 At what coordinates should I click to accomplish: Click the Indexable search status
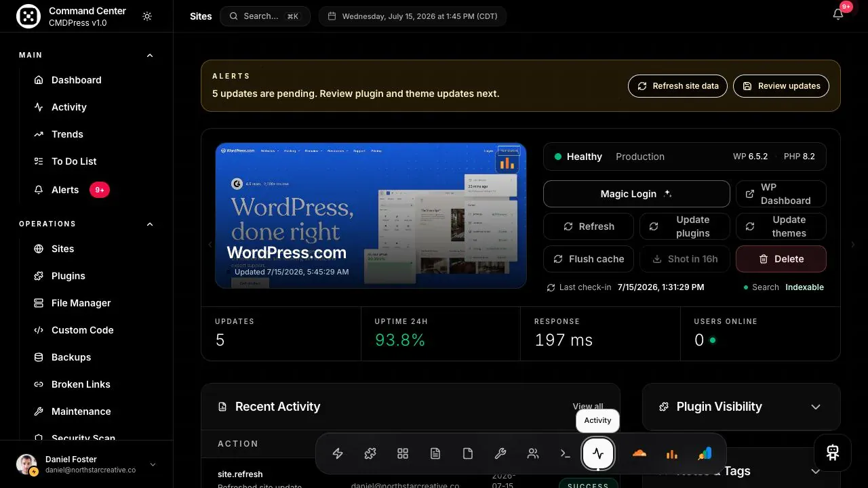click(x=804, y=287)
